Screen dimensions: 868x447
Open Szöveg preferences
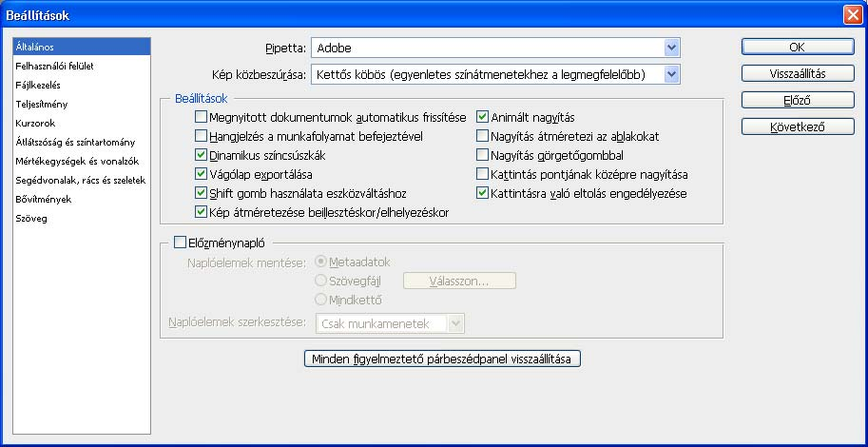click(x=82, y=218)
